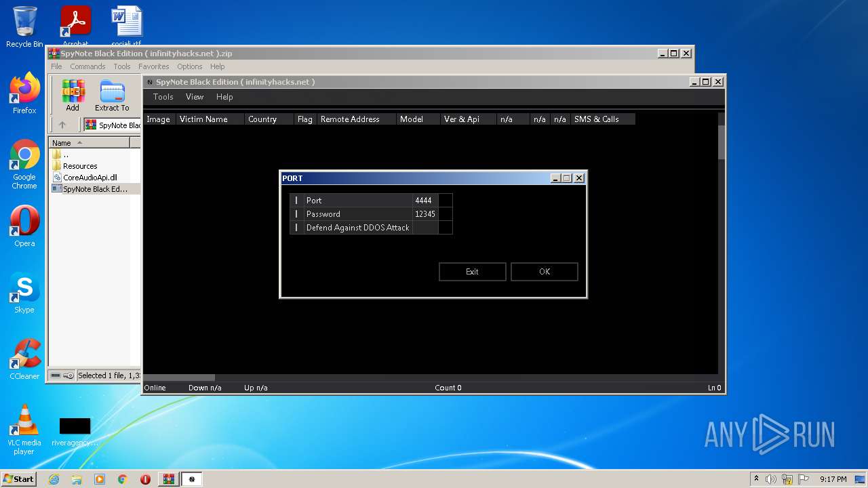The width and height of the screenshot is (868, 488).
Task: Click the volume icon in system tray
Action: click(771, 479)
